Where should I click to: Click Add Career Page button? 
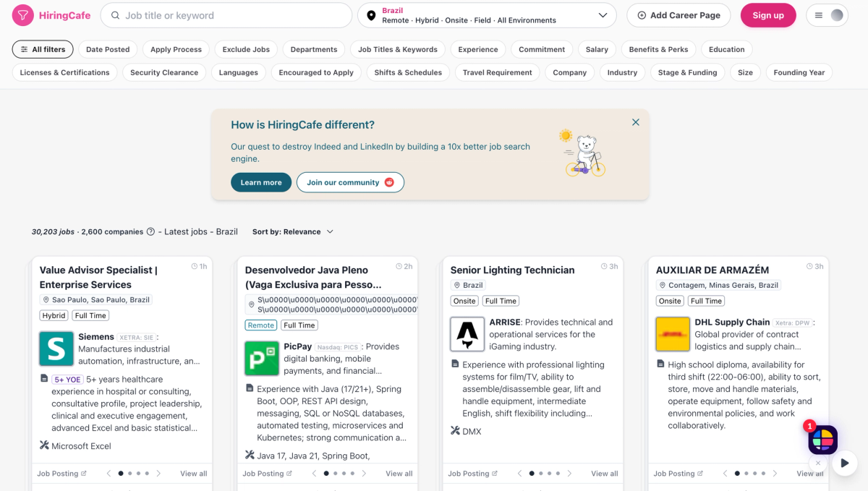click(678, 15)
